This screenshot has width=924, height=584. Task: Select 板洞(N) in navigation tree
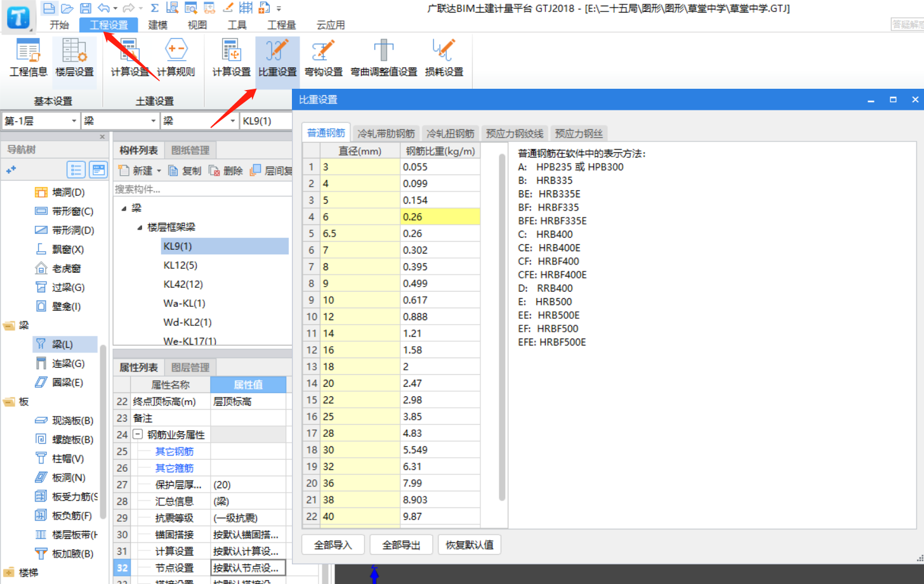click(60, 477)
